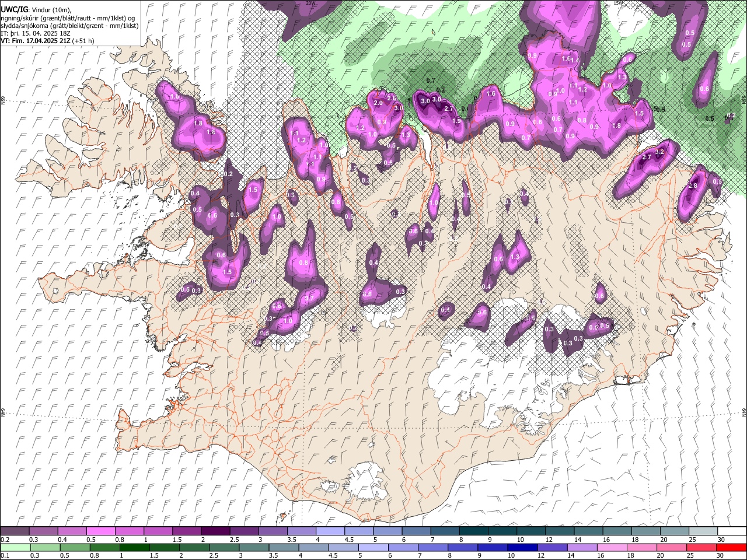
Task: Select the top-row legend swatch labeled 7
Action: point(445,531)
